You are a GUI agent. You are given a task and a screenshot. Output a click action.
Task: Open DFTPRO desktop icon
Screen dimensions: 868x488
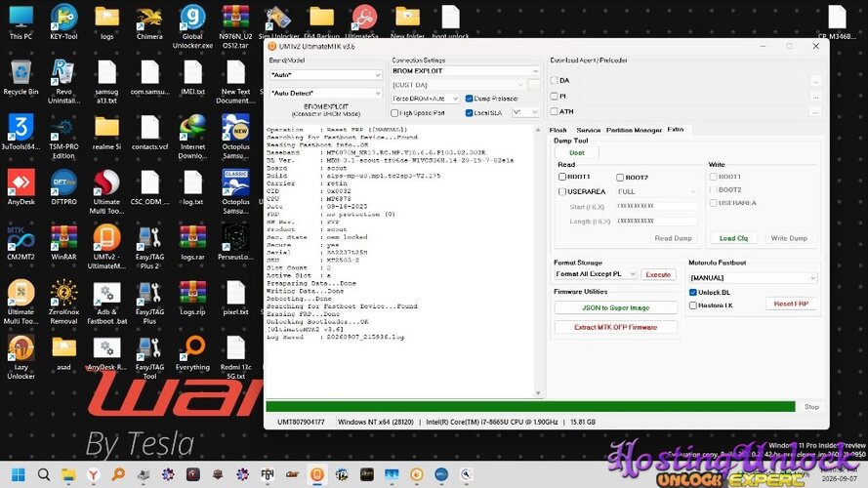[x=63, y=187]
